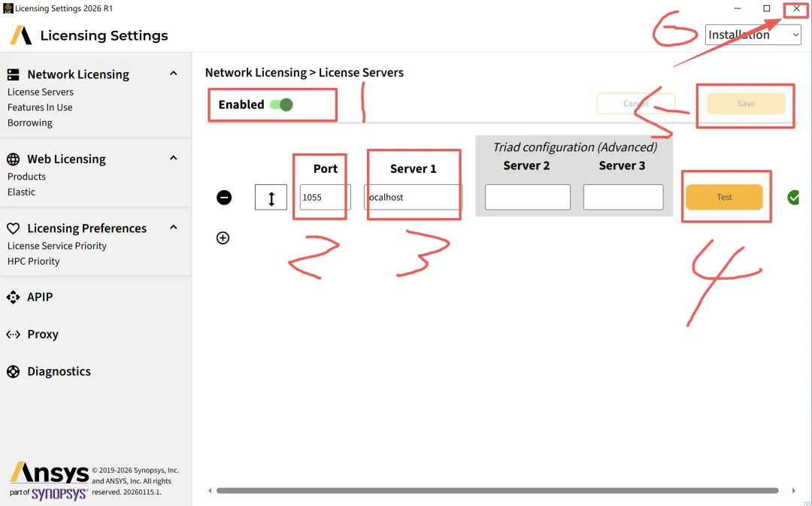Viewport: 812px width, 506px height.
Task: Click the Diagnostics lifebuoy icon
Action: (x=13, y=371)
